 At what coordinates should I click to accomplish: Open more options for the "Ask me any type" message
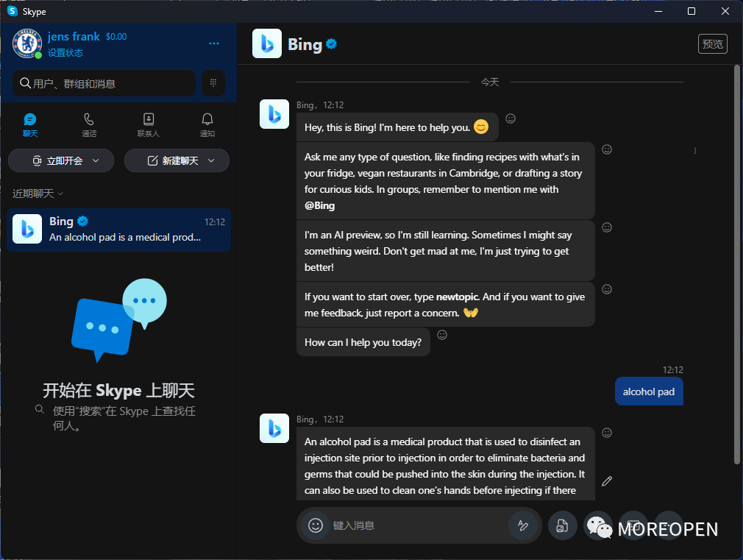click(x=695, y=151)
